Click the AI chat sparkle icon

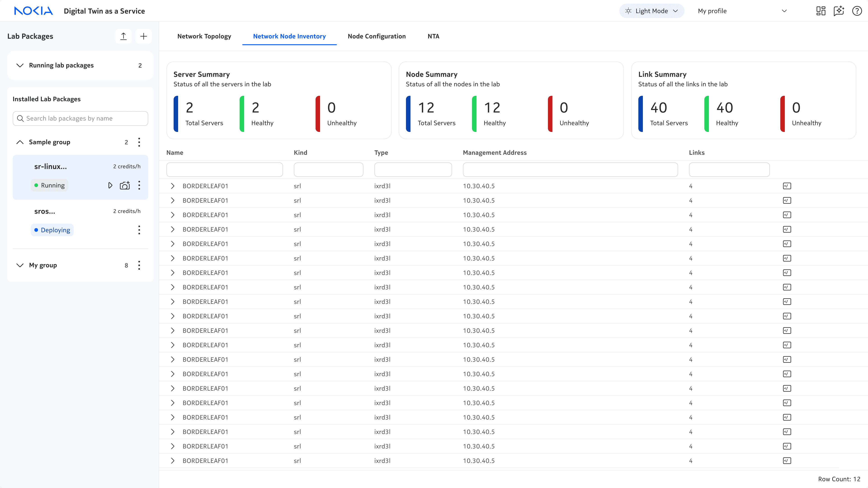click(x=839, y=11)
